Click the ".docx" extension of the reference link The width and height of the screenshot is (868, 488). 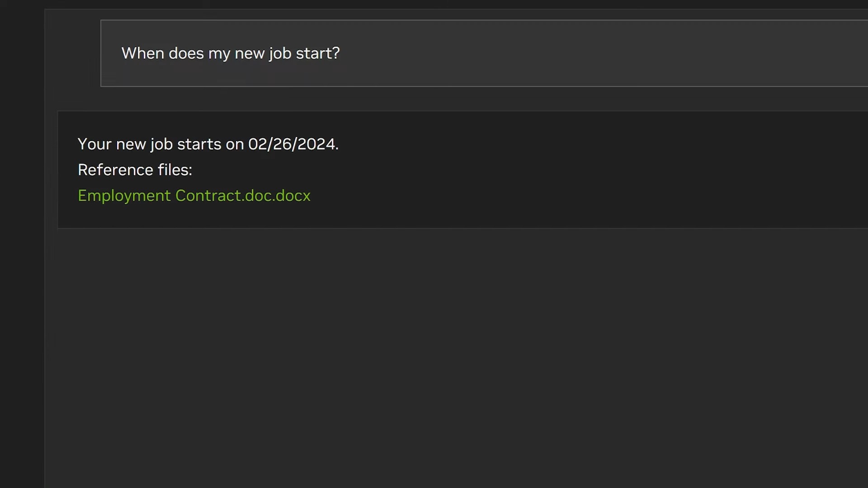(292, 196)
